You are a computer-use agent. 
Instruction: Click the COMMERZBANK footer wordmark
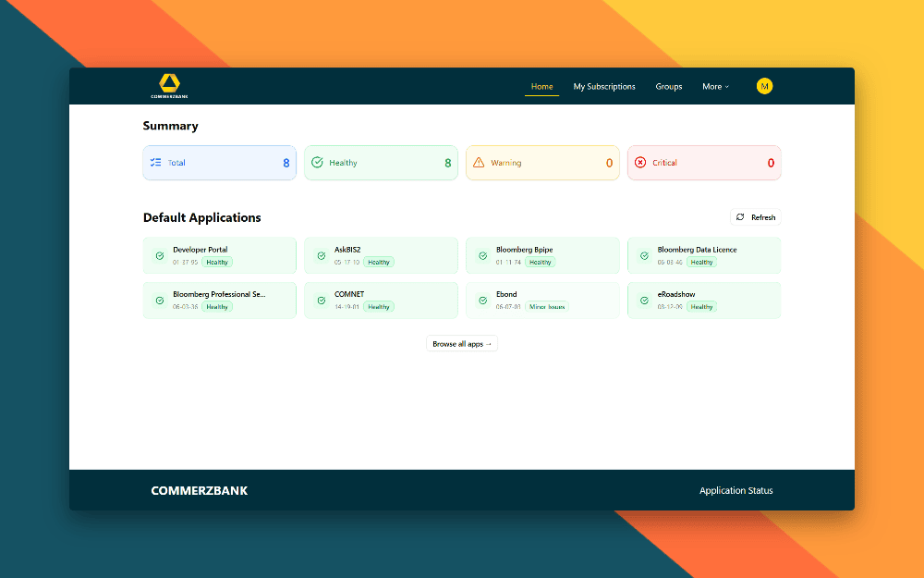pos(200,490)
